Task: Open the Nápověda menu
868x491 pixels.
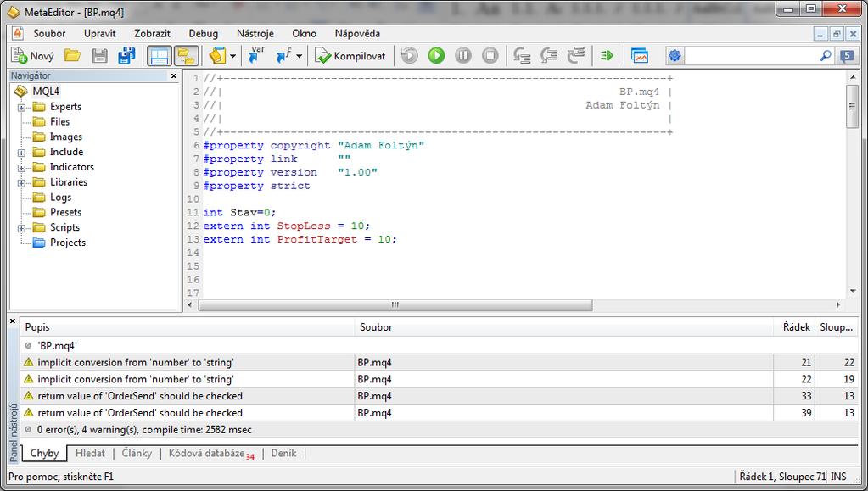Action: 357,33
